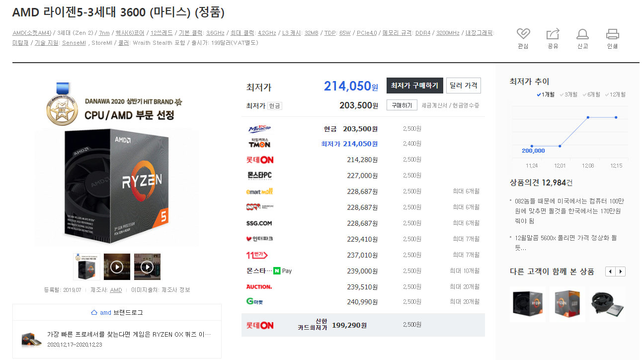Open 237,010원 price link
644x360 pixels.
[362, 255]
